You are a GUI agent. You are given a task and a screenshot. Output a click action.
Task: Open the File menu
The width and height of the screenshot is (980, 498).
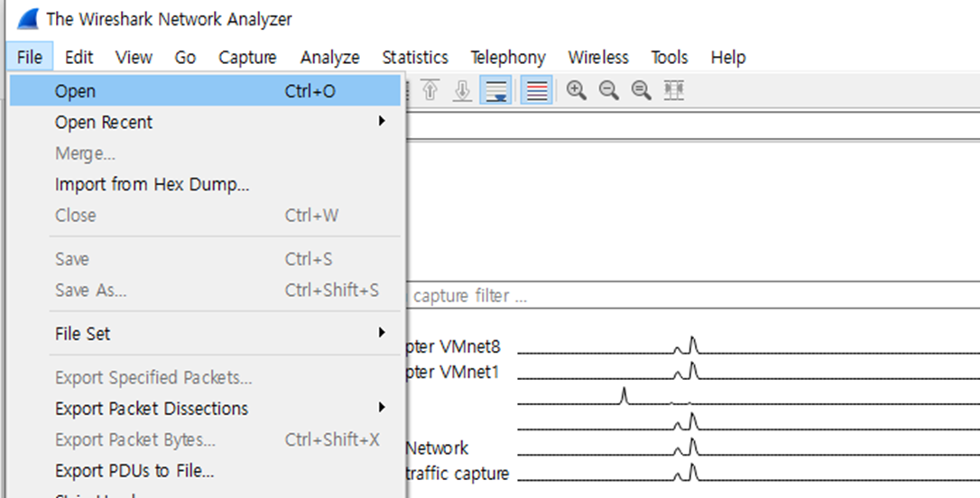(30, 58)
